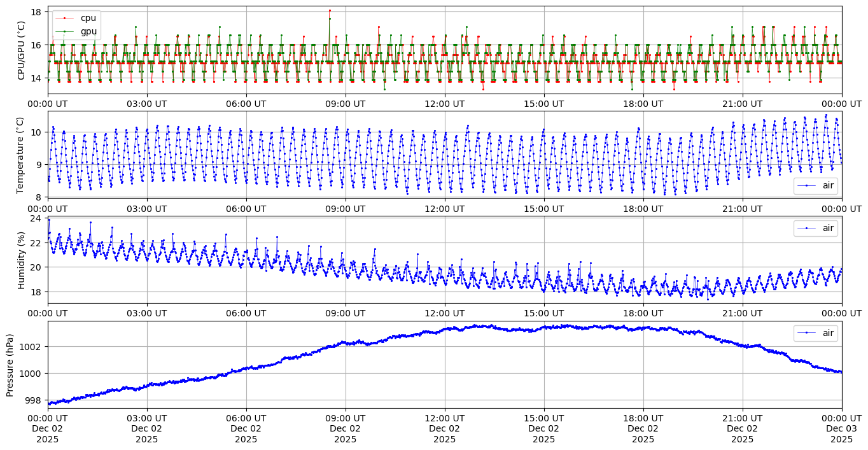Click the red cpu line marker in legend
This screenshot has width=868, height=450.
(x=66, y=18)
